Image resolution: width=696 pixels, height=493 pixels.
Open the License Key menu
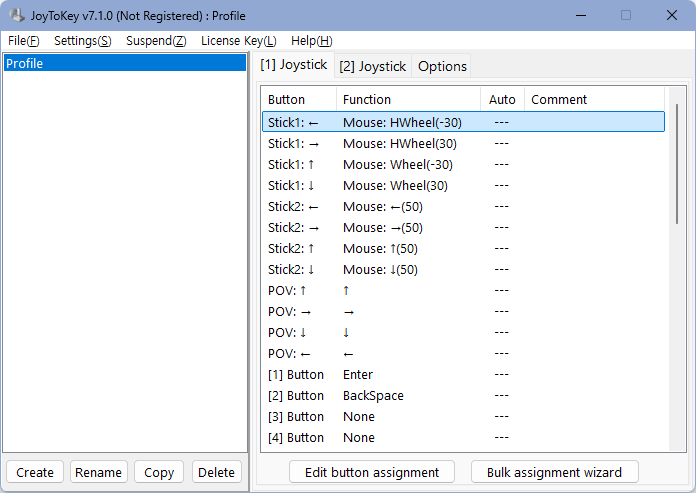coord(238,41)
